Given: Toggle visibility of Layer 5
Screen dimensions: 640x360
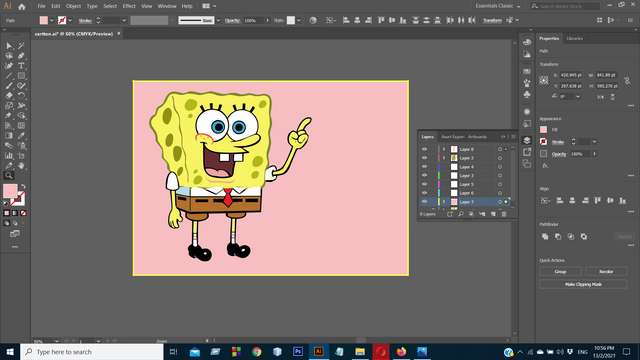Looking at the screenshot, I should (424, 184).
